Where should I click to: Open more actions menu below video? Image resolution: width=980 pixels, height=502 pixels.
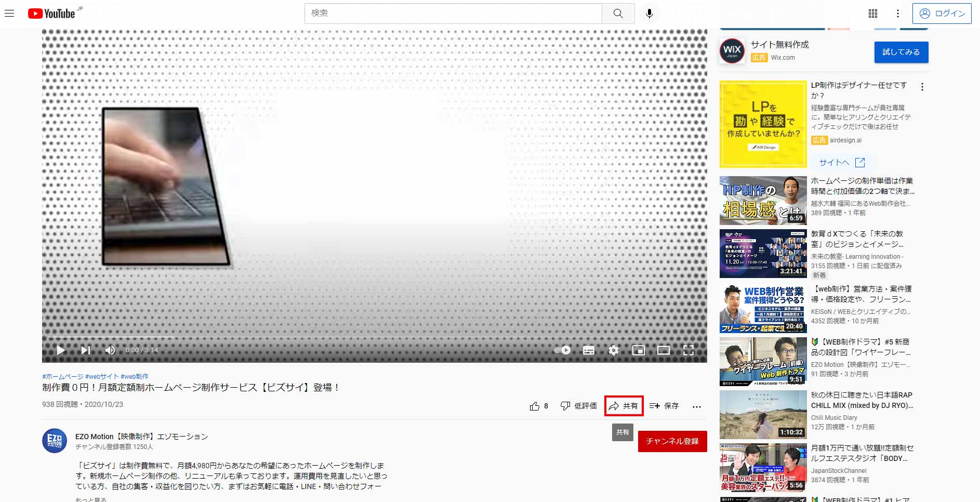[x=697, y=406]
